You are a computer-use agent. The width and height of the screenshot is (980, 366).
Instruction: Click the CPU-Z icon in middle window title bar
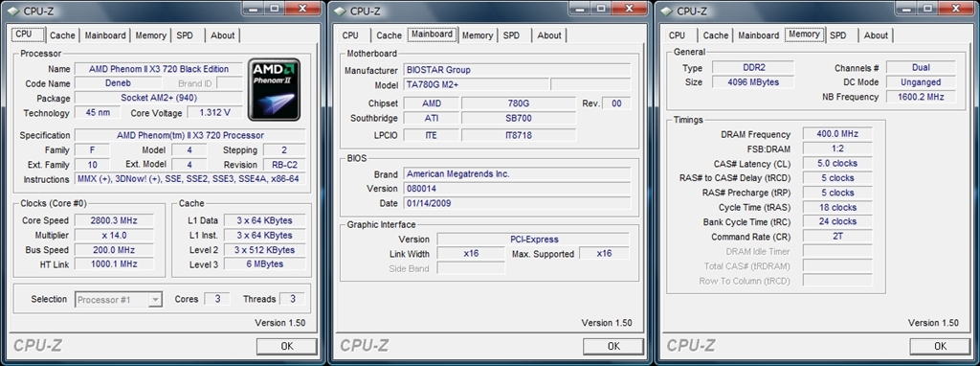coord(340,11)
